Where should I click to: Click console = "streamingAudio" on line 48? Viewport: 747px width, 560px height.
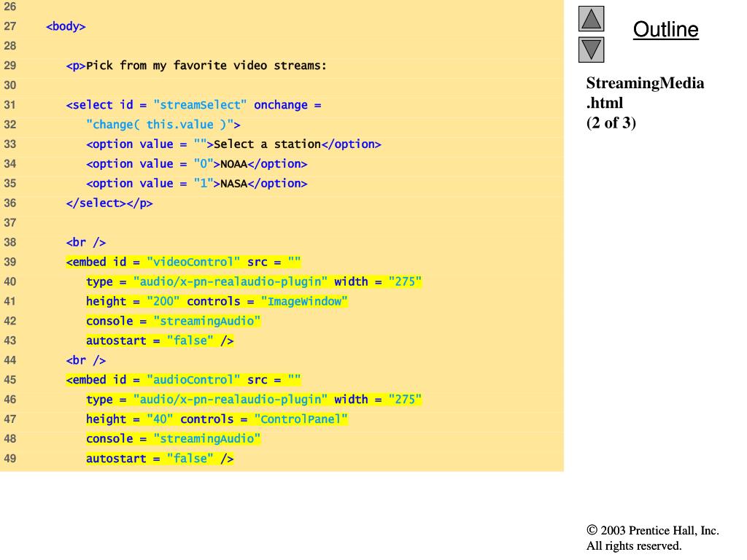point(173,438)
